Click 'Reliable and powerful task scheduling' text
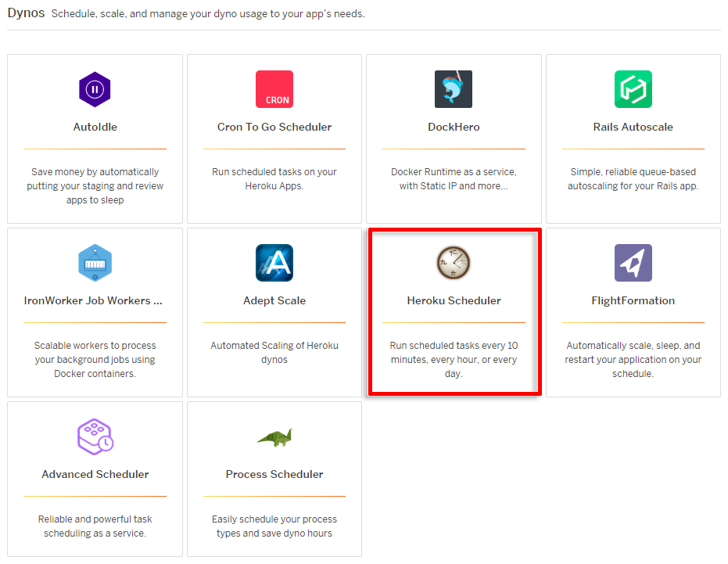The image size is (728, 564). coord(95,526)
